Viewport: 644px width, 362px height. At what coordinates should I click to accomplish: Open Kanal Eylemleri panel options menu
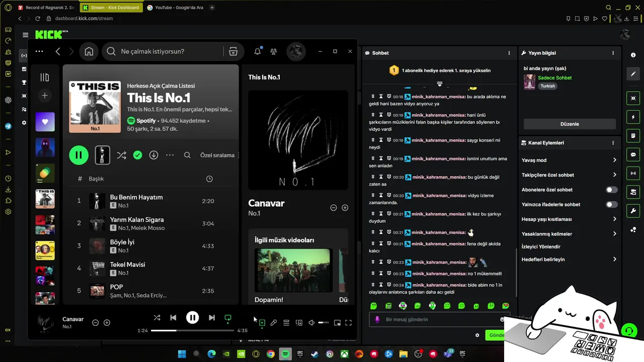[x=613, y=143]
